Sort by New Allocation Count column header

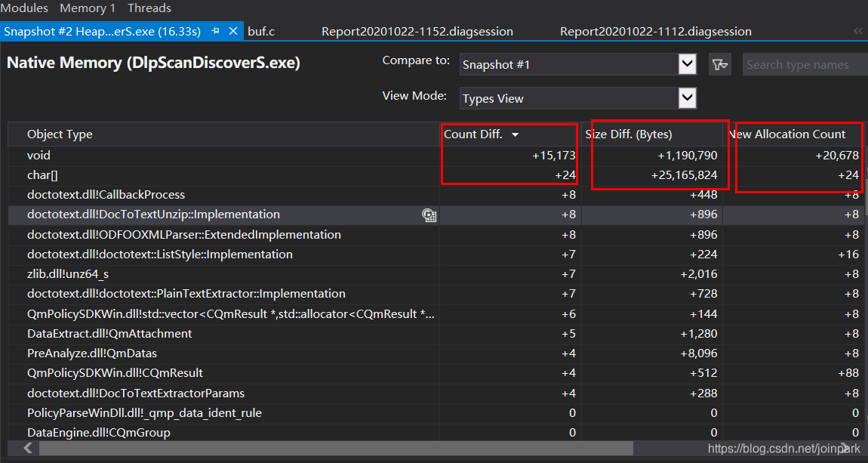[x=787, y=134]
